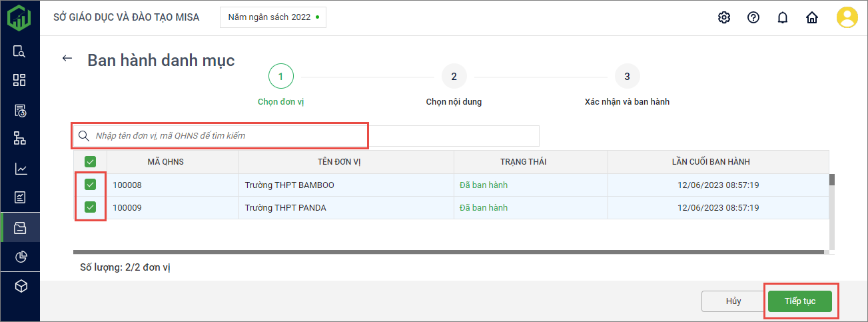Click the Hủy button
Screen dimensions: 868x322
[x=733, y=301]
